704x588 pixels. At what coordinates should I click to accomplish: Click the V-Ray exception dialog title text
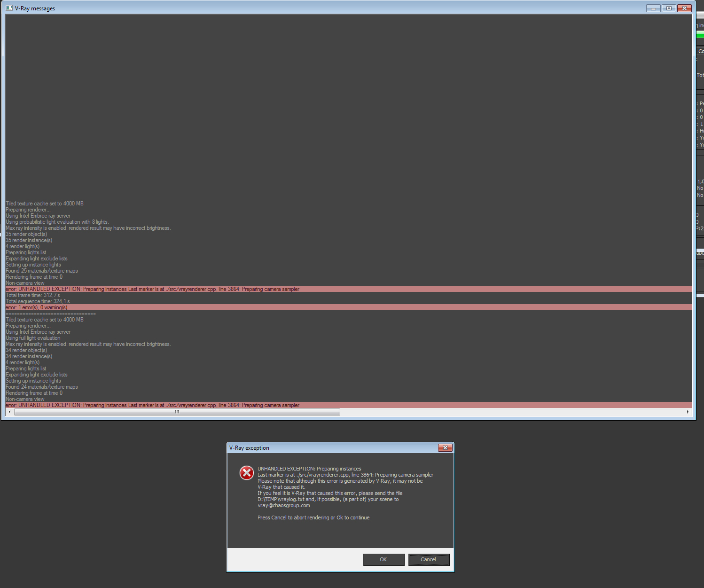(249, 448)
